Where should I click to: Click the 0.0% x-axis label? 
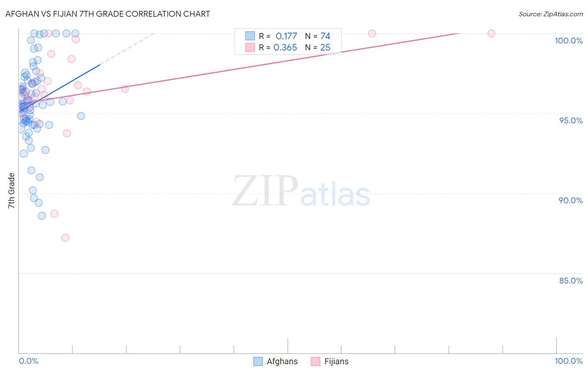28,361
